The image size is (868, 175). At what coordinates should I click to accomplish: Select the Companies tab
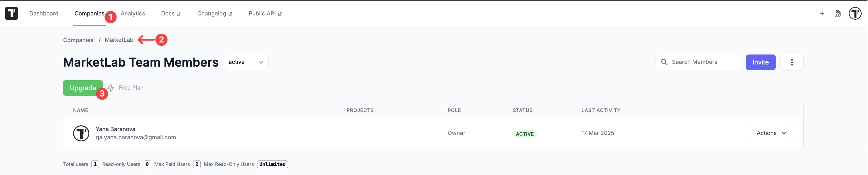pos(89,14)
